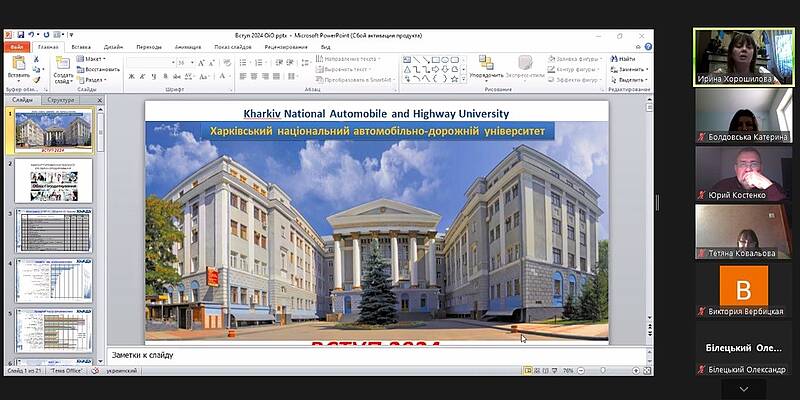Click the Increase font size icon
This screenshot has width=800, height=400.
[201, 63]
